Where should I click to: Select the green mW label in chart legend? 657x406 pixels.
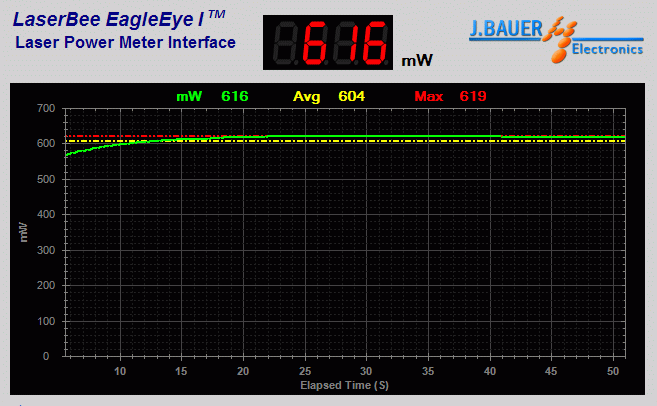coord(189,96)
